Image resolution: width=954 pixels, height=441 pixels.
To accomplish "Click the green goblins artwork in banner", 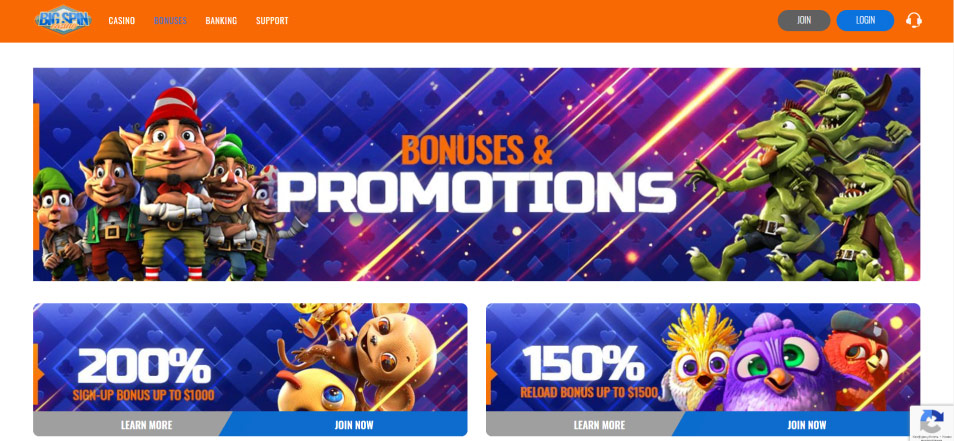I will (x=803, y=176).
